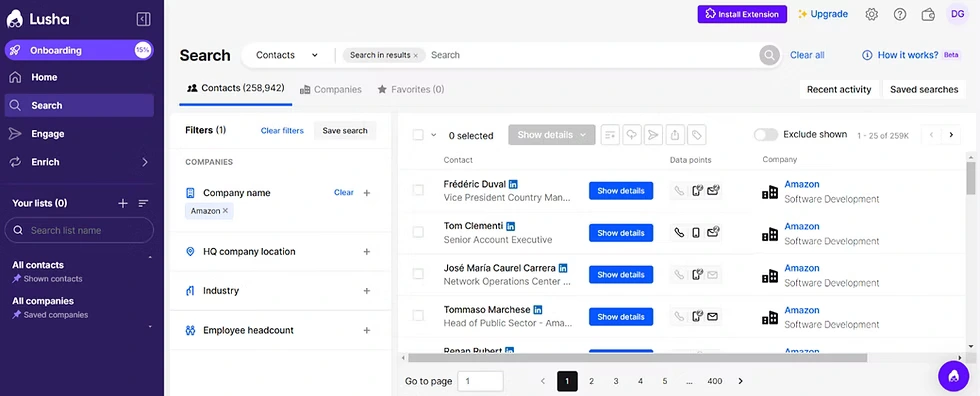Expand the Company name filter

367,193
